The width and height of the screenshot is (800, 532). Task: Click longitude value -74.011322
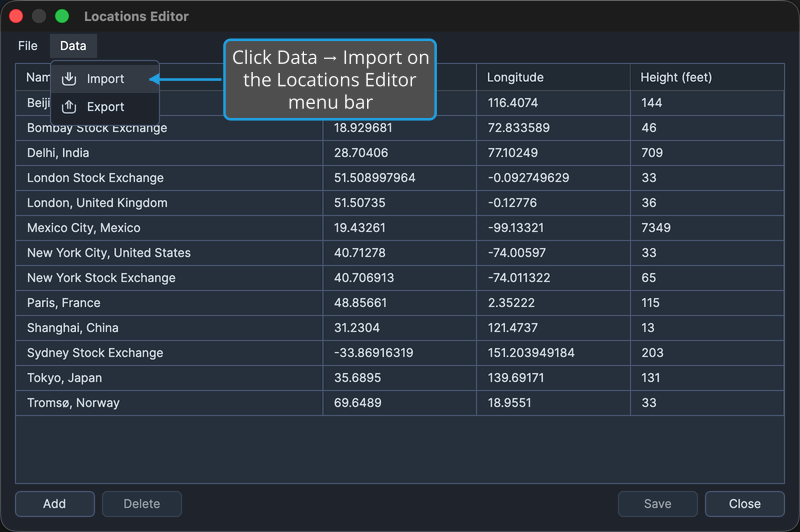point(519,278)
